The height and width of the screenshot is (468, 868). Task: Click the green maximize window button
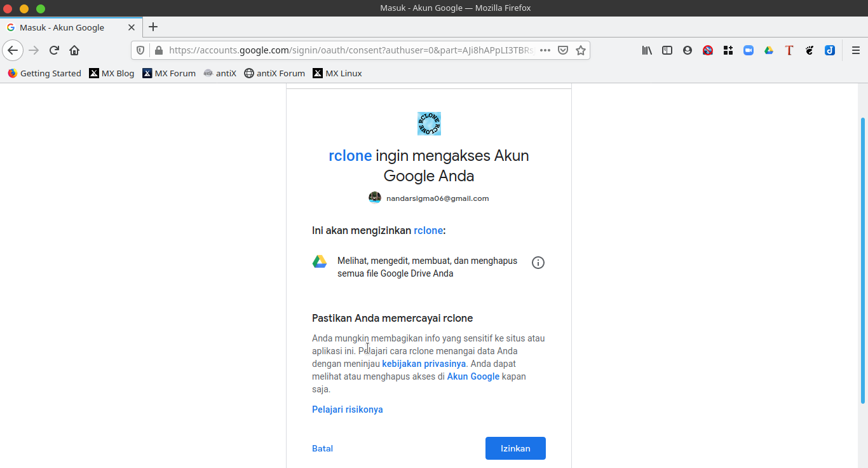41,8
